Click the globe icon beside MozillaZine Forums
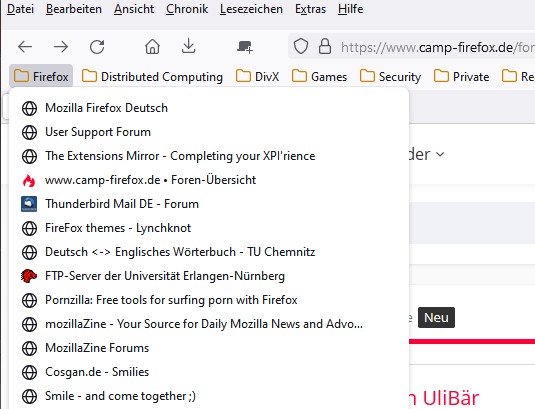This screenshot has height=409, width=535. click(29, 348)
